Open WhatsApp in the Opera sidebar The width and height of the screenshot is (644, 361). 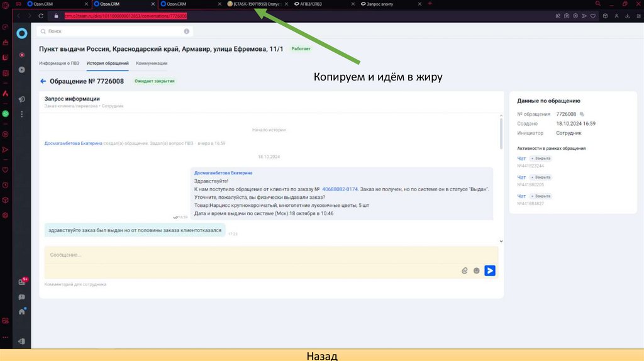tap(5, 114)
